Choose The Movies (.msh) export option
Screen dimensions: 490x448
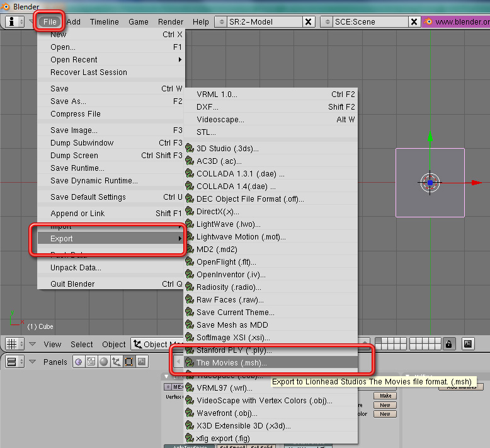231,363
